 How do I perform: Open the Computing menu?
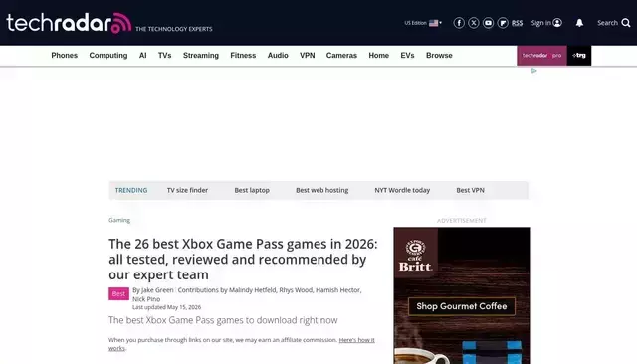click(x=108, y=55)
